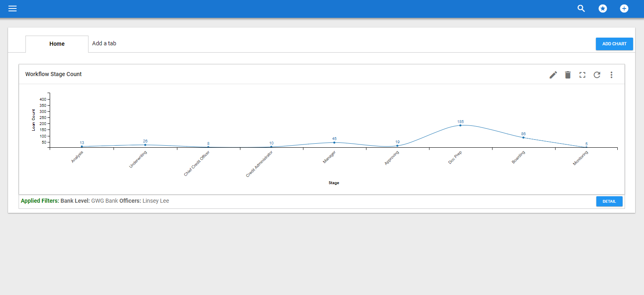Click the plus circle icon in header

pyautogui.click(x=624, y=8)
